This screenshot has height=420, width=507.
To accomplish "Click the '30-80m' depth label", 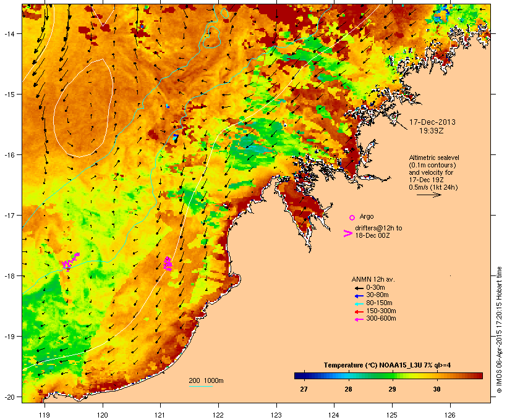I will click(377, 295).
